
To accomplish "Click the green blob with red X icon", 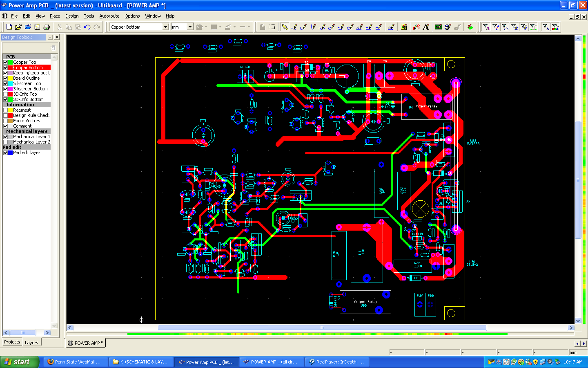I will [x=470, y=27].
